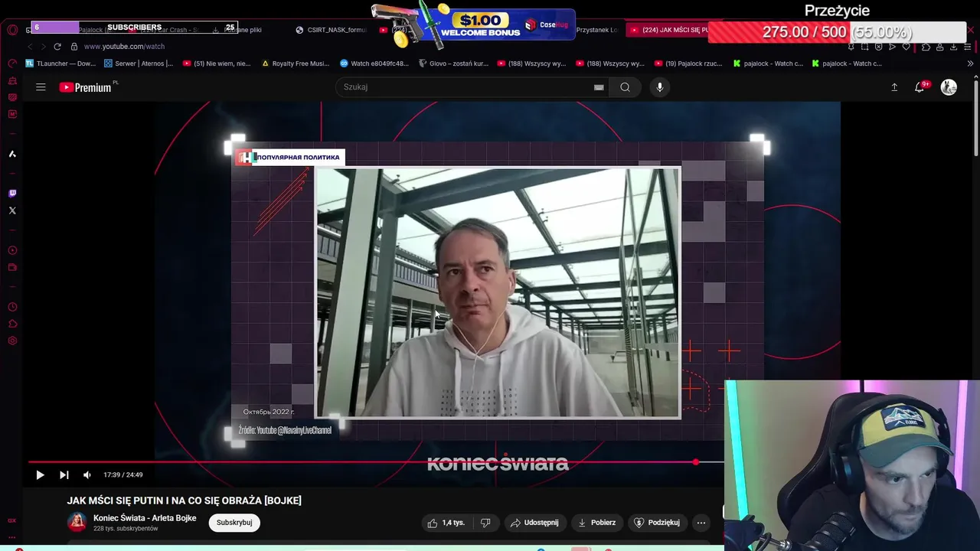Expand the bookmarks overflow chevron
980x551 pixels.
coord(970,64)
